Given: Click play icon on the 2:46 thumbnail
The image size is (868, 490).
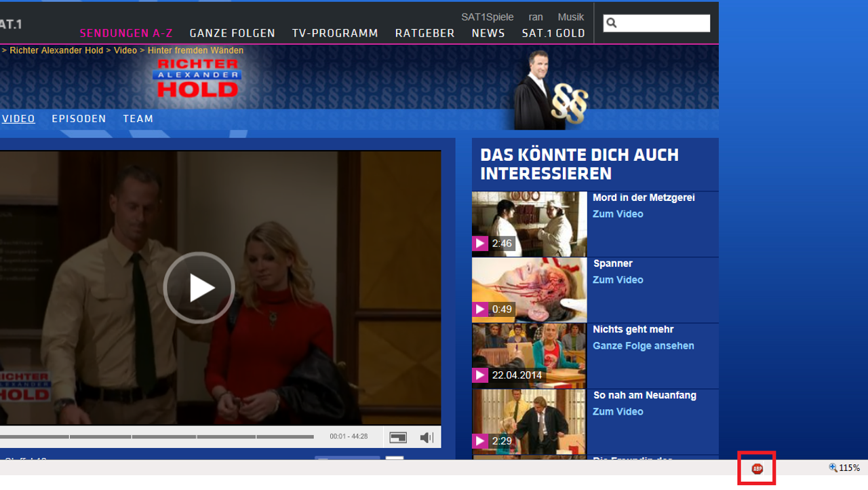Looking at the screenshot, I should [480, 243].
